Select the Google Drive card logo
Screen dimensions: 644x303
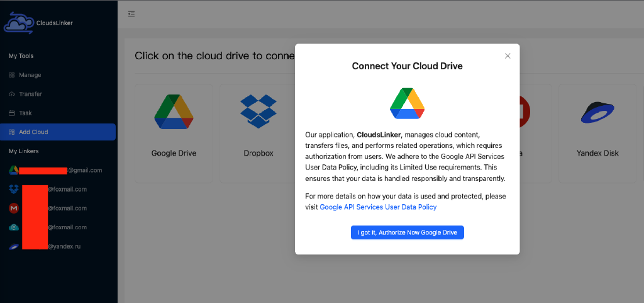point(174,111)
